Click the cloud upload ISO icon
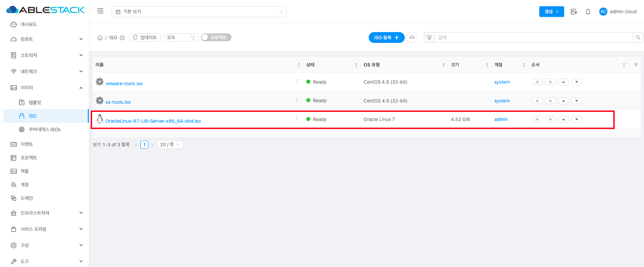 tap(412, 38)
